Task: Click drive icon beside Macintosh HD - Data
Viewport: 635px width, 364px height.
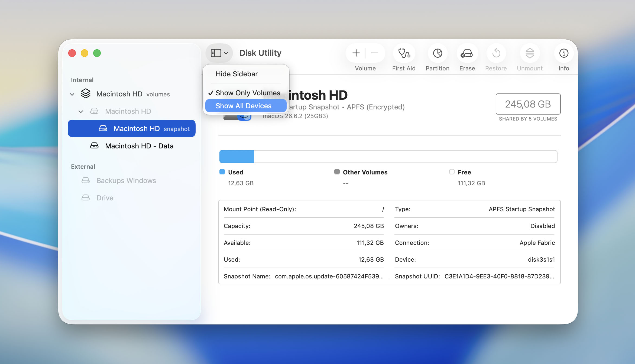Action: [94, 146]
